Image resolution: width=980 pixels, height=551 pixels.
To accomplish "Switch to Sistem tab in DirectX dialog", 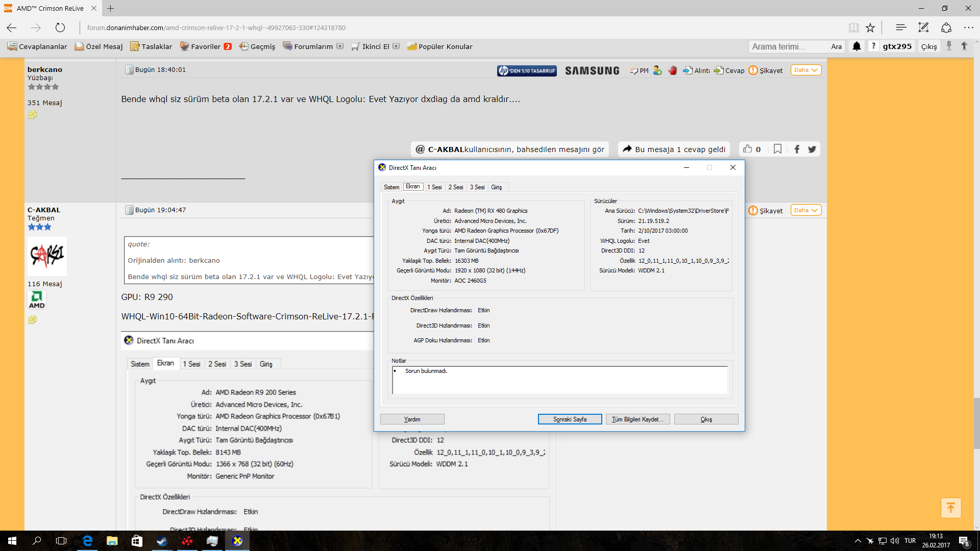I will (x=391, y=187).
